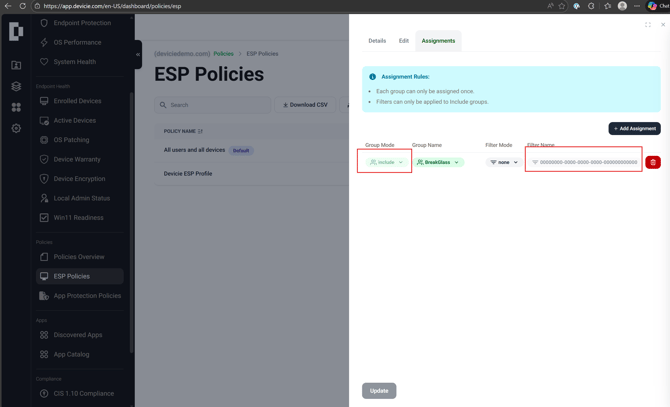The width and height of the screenshot is (670, 407).
Task: Click the layers stack icon in left rail
Action: [16, 86]
